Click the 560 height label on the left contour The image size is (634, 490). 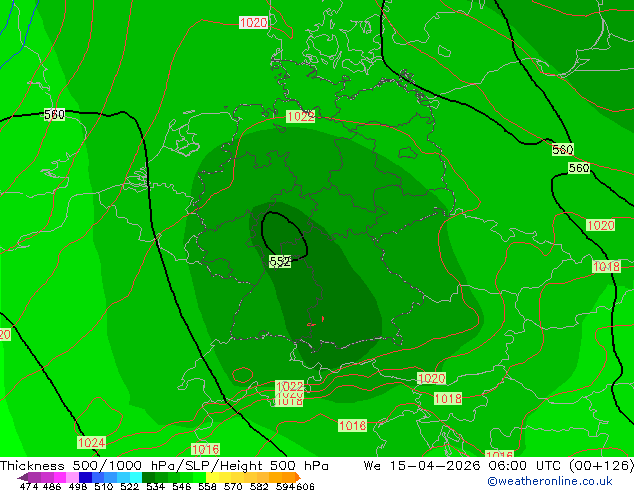point(54,114)
